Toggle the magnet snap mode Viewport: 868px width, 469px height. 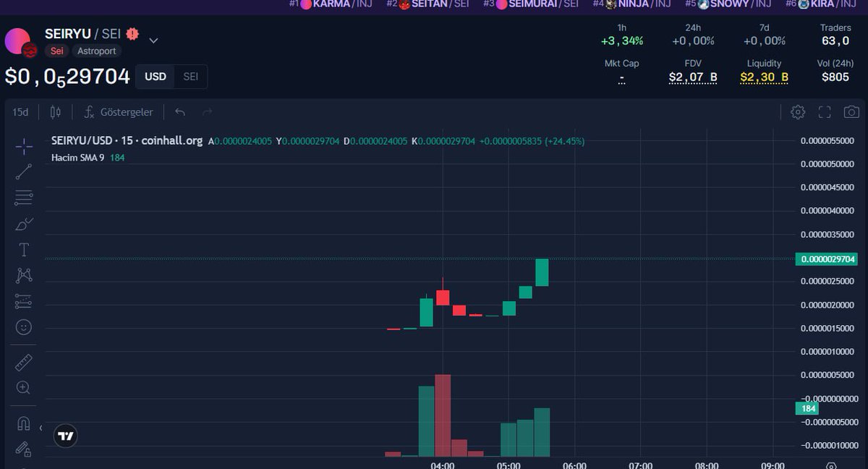(24, 423)
